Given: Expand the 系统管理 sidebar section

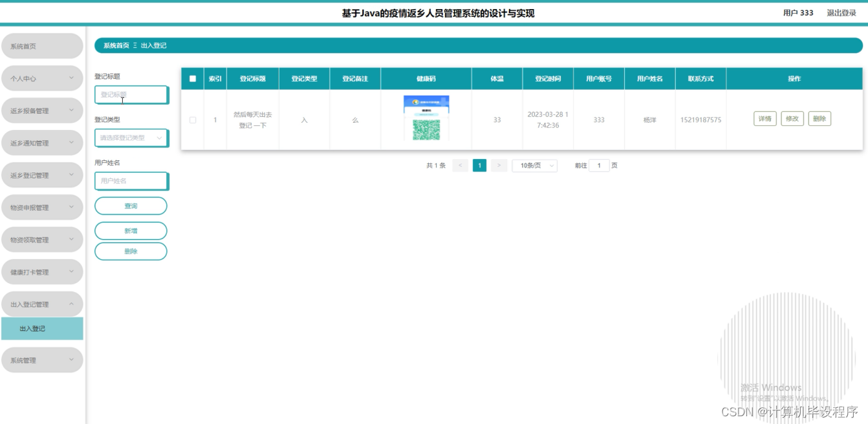Looking at the screenshot, I should tap(43, 359).
